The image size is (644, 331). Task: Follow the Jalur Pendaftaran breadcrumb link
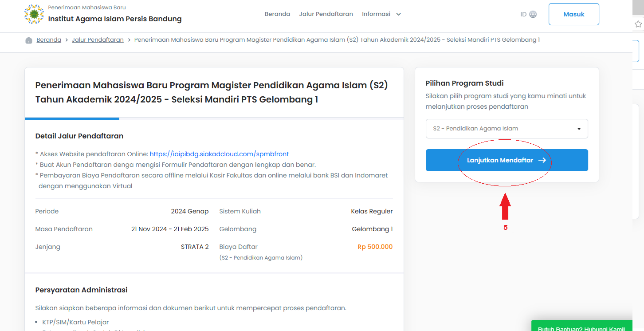coord(98,40)
